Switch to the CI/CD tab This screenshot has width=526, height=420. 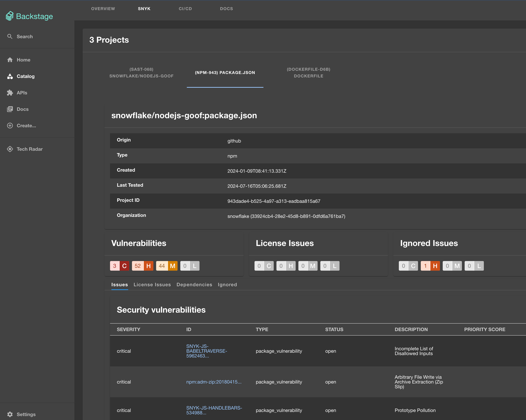point(185,9)
